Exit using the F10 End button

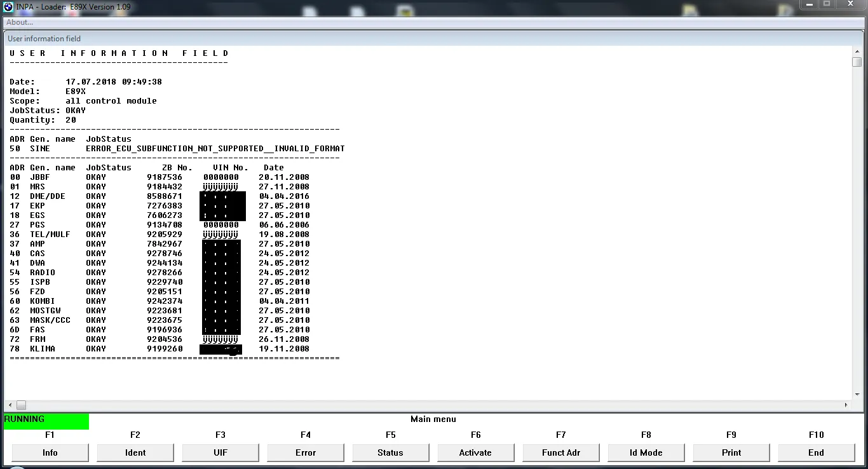click(816, 452)
